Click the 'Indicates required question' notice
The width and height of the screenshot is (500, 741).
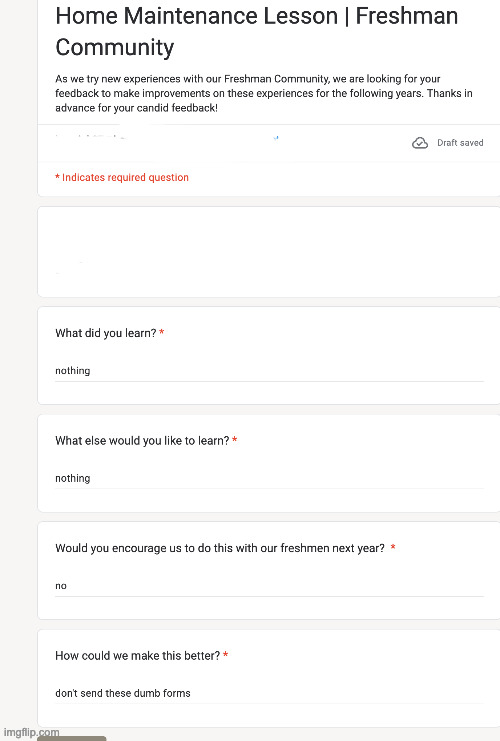coord(122,177)
